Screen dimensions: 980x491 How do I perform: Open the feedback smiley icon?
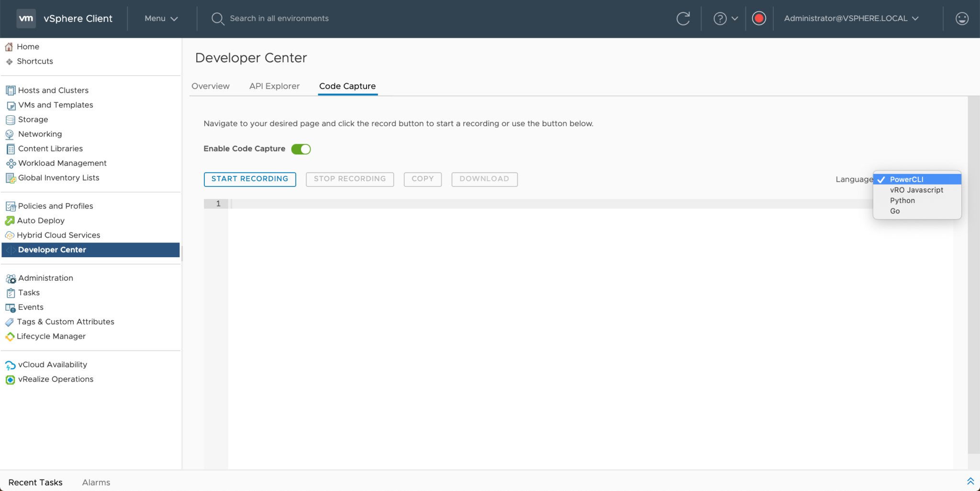point(962,18)
